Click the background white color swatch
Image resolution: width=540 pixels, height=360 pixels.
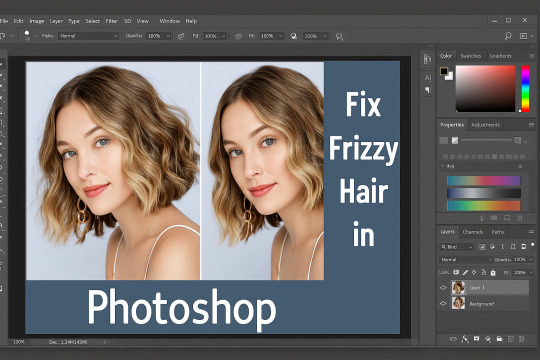[449, 77]
